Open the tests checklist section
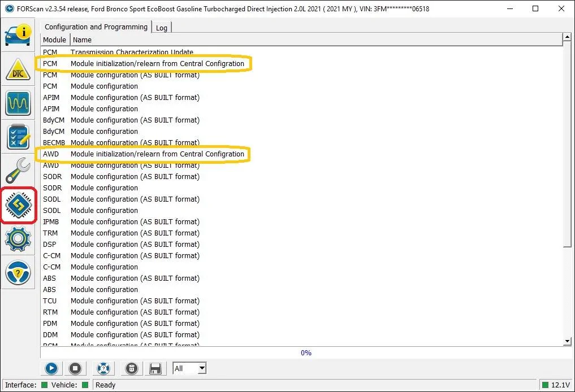This screenshot has height=392, width=575. (x=19, y=137)
